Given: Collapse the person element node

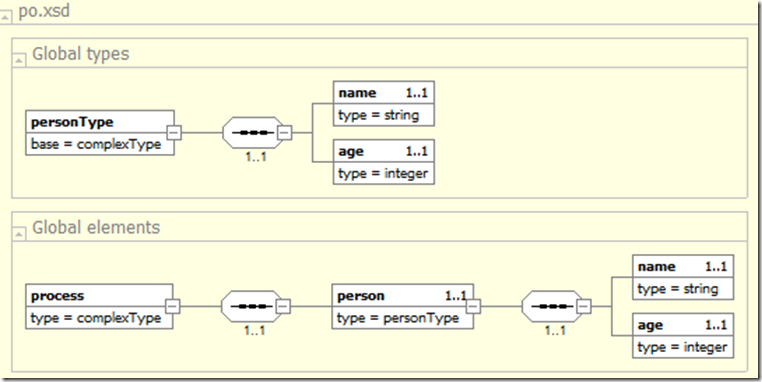Looking at the screenshot, I should point(473,306).
